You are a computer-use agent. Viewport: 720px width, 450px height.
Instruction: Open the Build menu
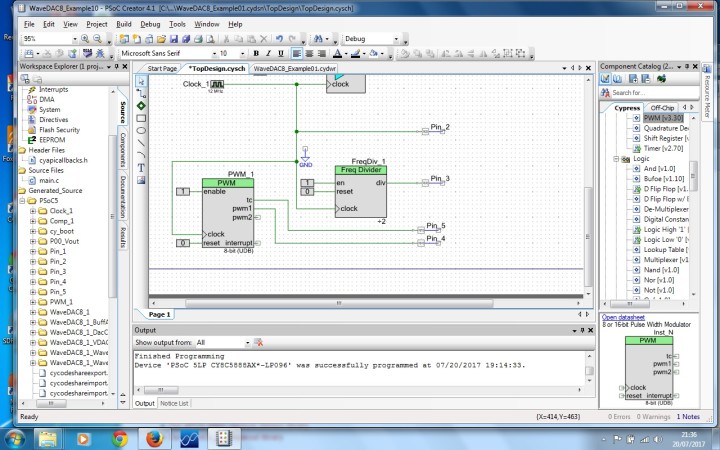tap(124, 24)
